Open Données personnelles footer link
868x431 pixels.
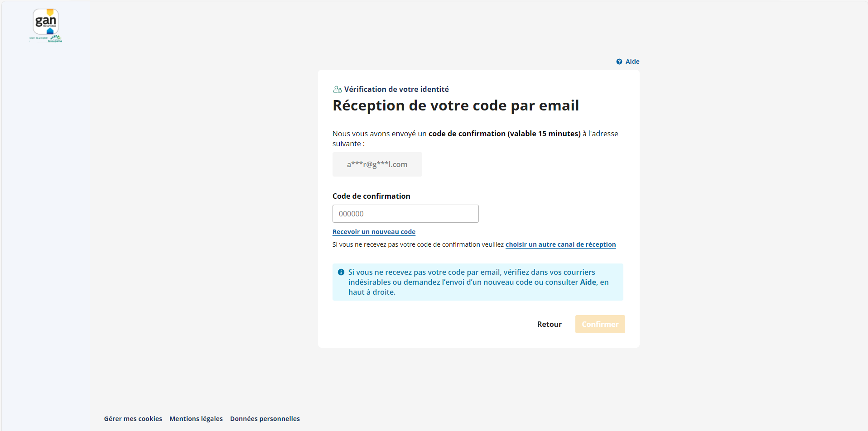coord(265,419)
